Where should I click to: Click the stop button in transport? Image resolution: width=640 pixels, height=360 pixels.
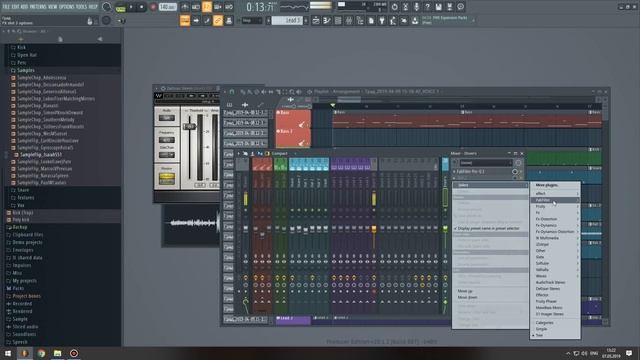141,7
